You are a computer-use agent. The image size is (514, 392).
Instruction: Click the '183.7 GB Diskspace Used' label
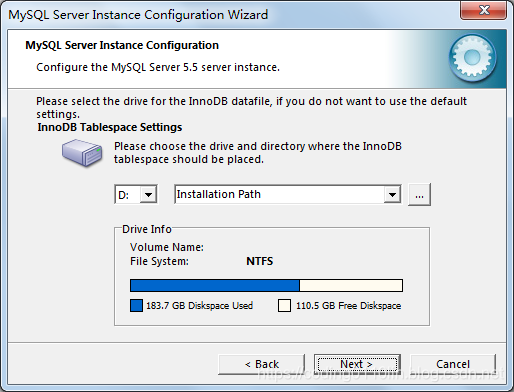tap(199, 306)
